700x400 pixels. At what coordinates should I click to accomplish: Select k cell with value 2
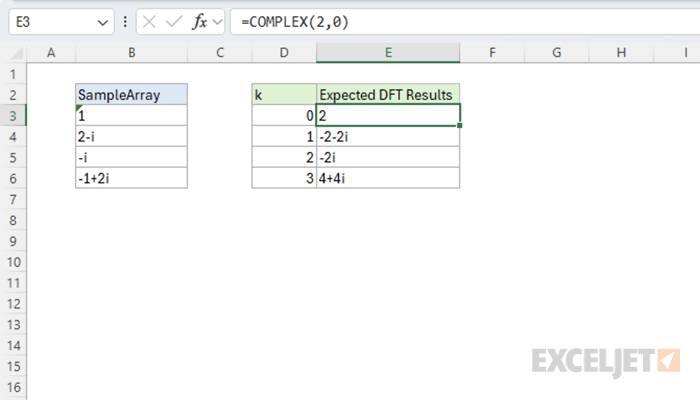tap(284, 157)
